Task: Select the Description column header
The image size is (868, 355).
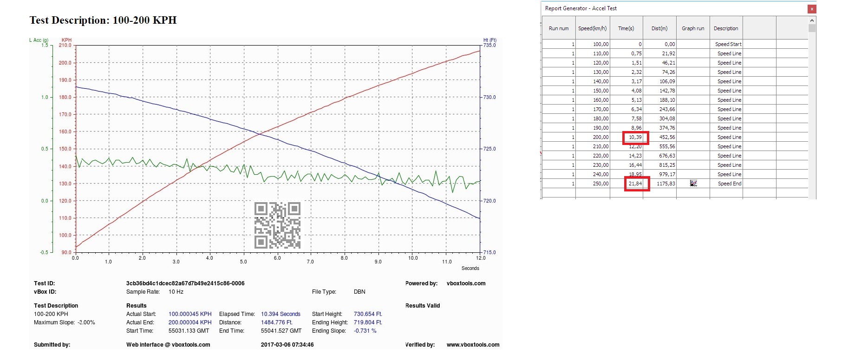Action: (725, 28)
